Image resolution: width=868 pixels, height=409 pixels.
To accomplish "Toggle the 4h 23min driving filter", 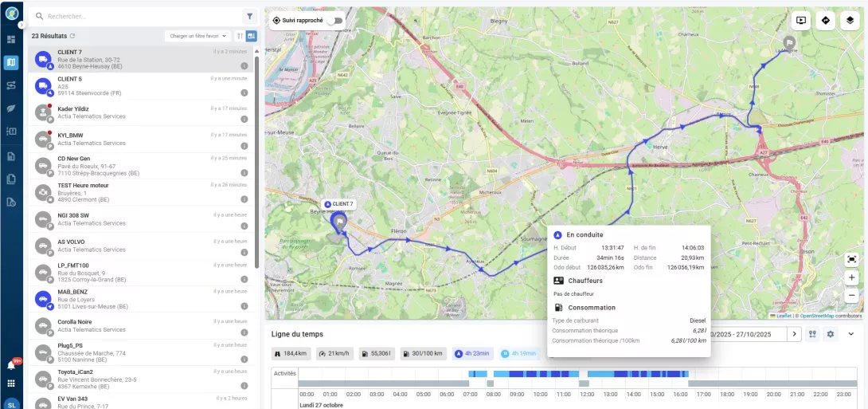I will pos(473,353).
